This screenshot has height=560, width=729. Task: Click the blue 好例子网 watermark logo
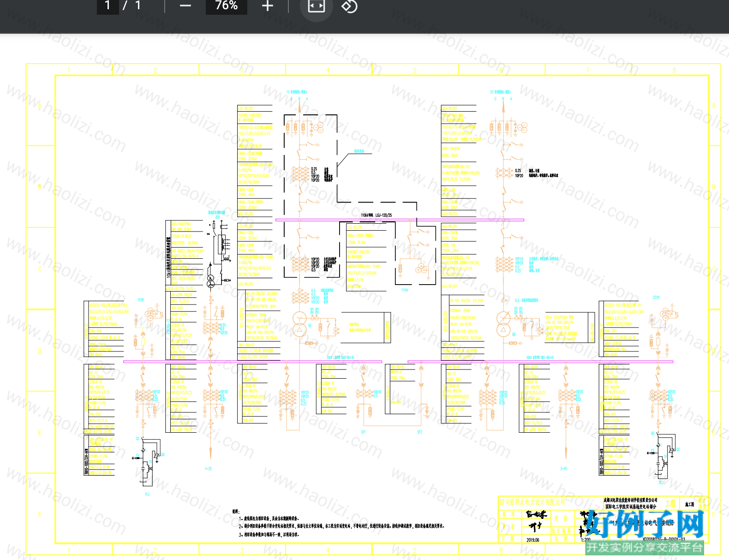pos(646,524)
